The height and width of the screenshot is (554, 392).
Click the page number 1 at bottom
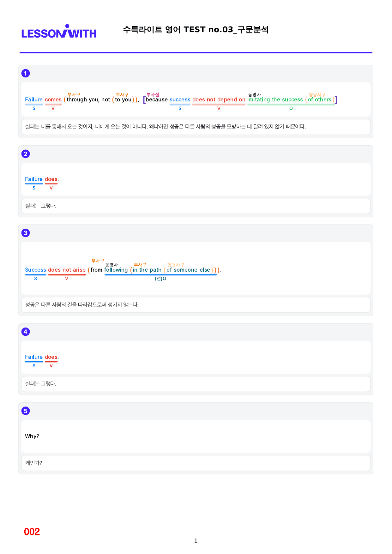click(x=196, y=541)
